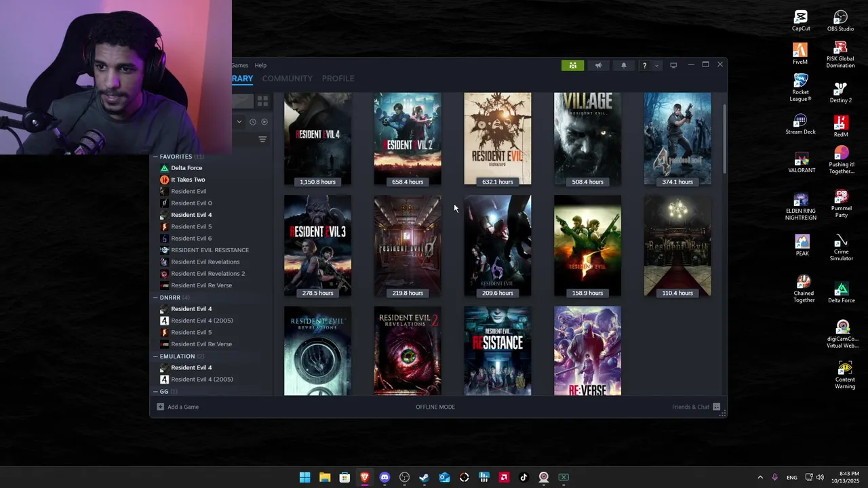Open Steam from the taskbar
868x488 pixels.
tap(425, 477)
